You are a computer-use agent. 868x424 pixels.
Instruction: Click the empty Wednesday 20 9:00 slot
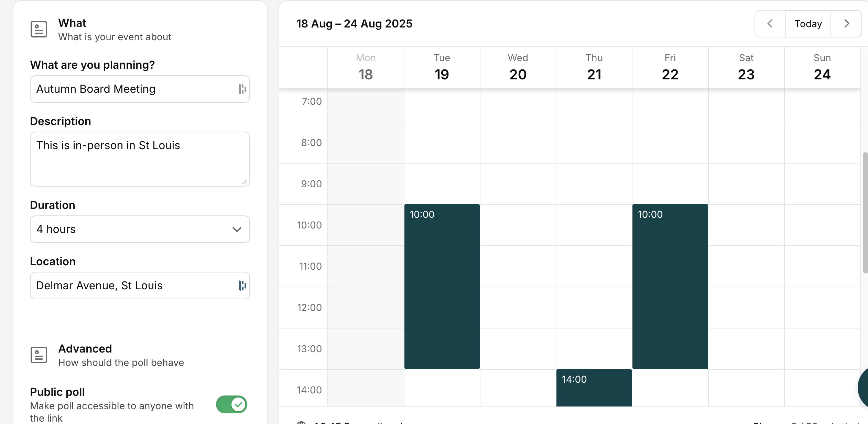(x=518, y=184)
